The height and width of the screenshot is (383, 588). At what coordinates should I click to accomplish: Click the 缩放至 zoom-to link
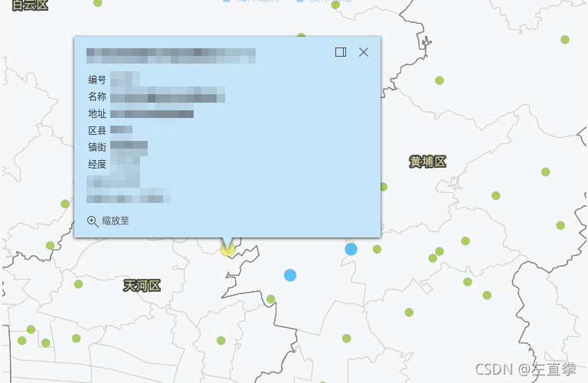[116, 221]
